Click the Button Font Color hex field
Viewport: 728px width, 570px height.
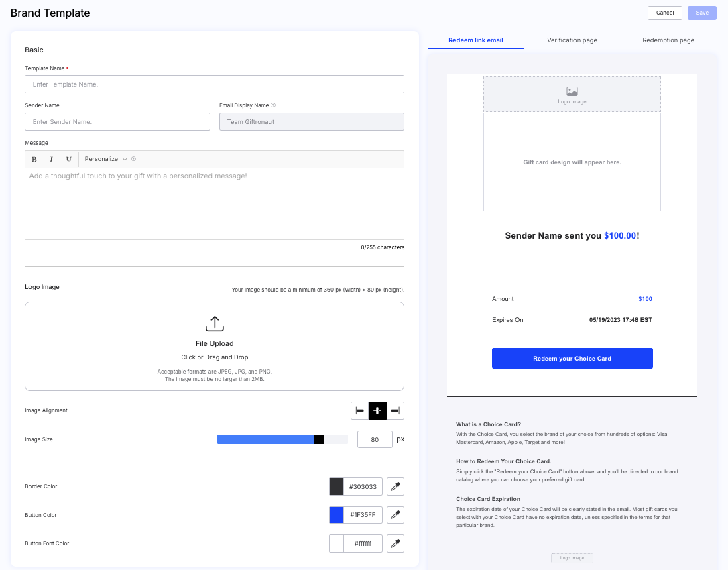coord(363,544)
